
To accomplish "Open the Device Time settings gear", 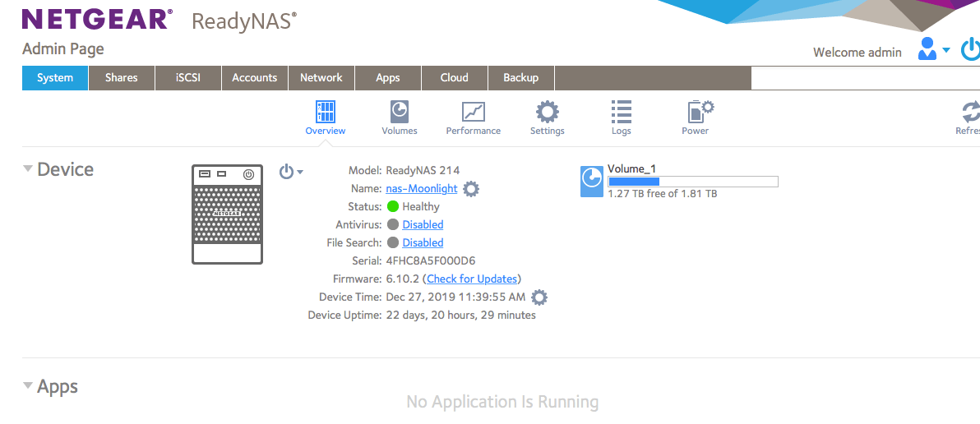I will coord(539,297).
